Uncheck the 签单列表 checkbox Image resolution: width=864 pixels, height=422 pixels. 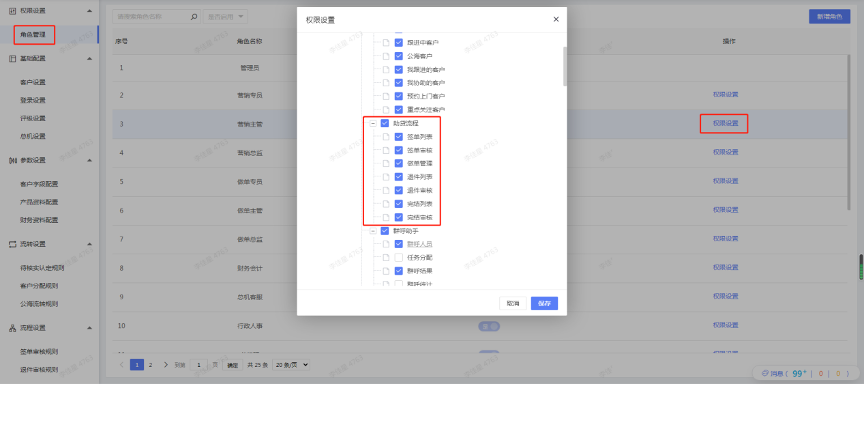pyautogui.click(x=399, y=137)
